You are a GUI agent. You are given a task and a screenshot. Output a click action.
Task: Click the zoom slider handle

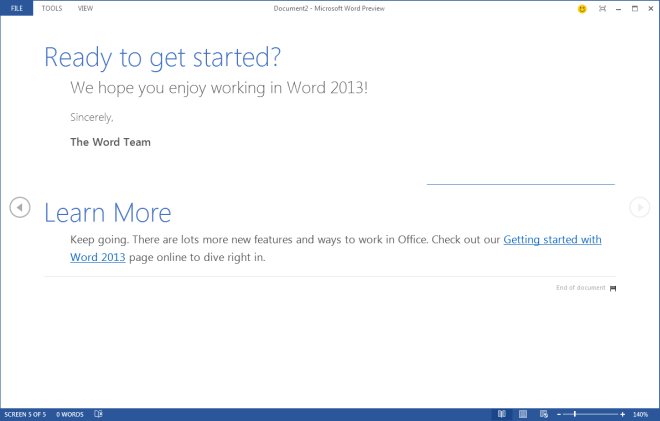click(x=575, y=415)
